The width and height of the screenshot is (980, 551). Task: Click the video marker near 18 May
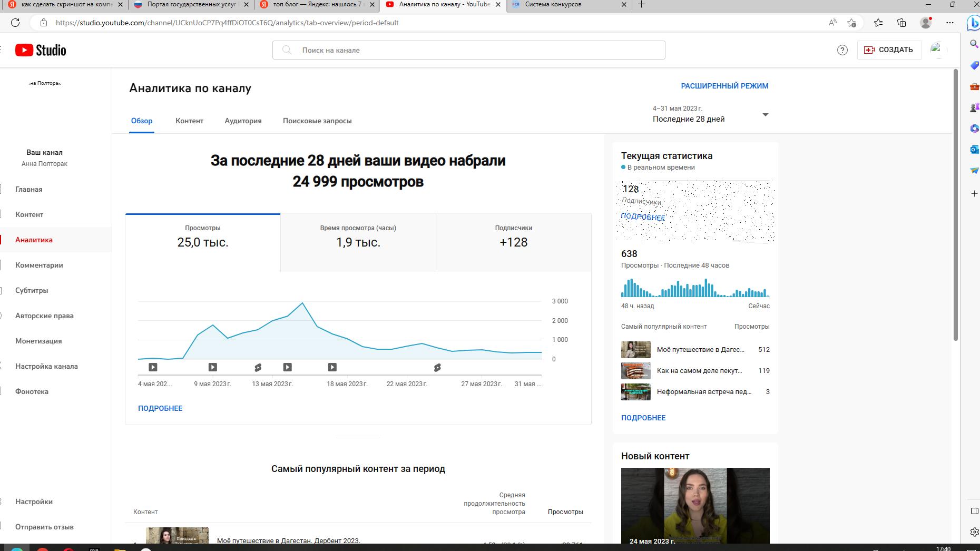click(332, 367)
